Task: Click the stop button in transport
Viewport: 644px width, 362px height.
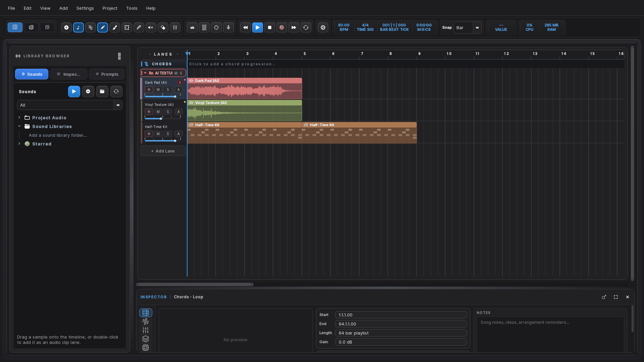Action: (x=270, y=27)
